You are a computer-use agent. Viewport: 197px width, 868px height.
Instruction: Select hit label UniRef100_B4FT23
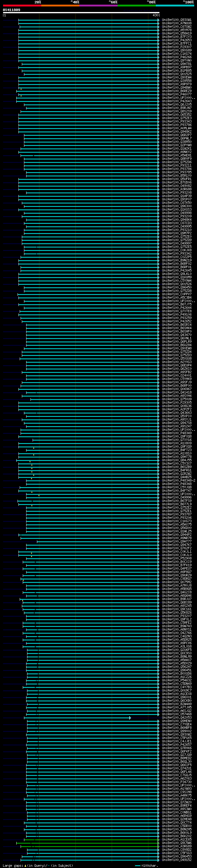click(x=176, y=450)
